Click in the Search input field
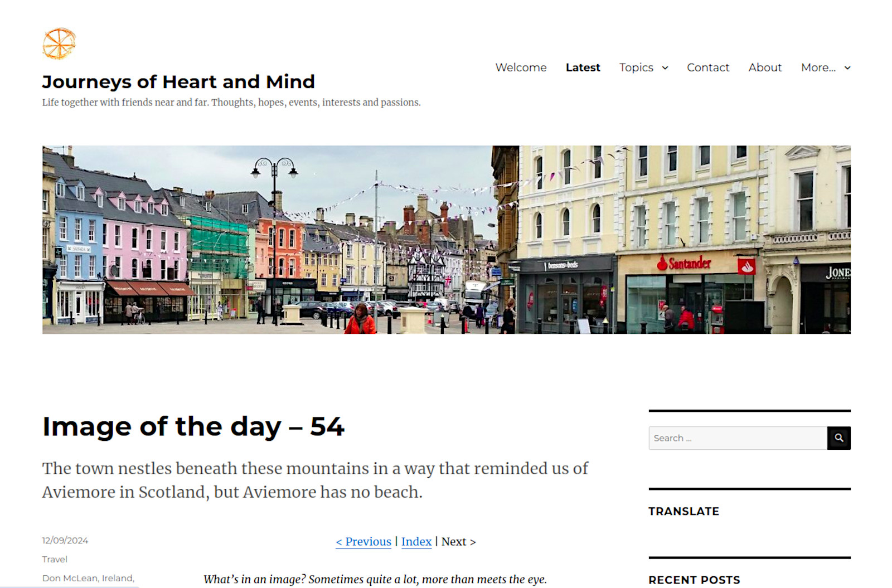The width and height of the screenshot is (892, 588). (x=738, y=438)
